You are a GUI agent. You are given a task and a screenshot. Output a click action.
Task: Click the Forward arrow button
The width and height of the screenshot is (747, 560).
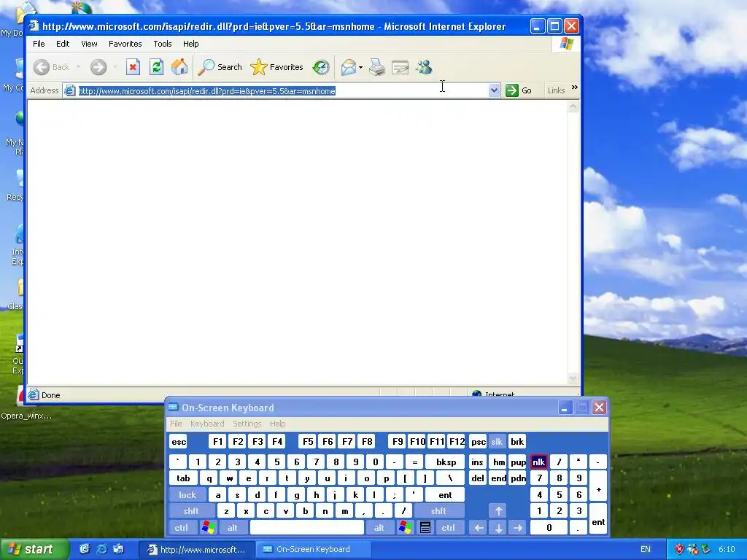(x=98, y=67)
